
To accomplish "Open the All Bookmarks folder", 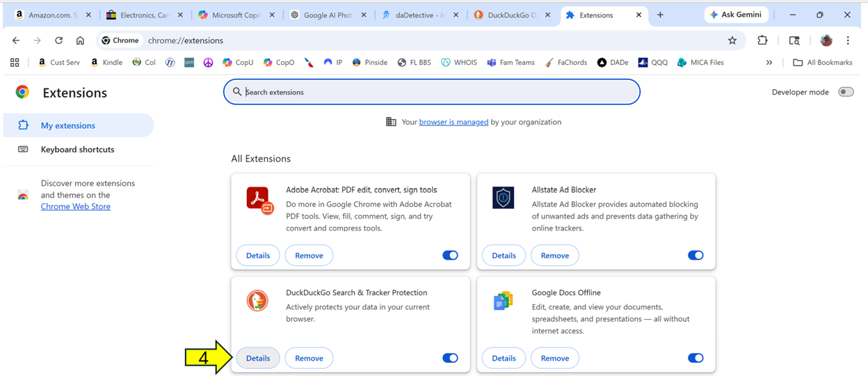I will [x=823, y=63].
